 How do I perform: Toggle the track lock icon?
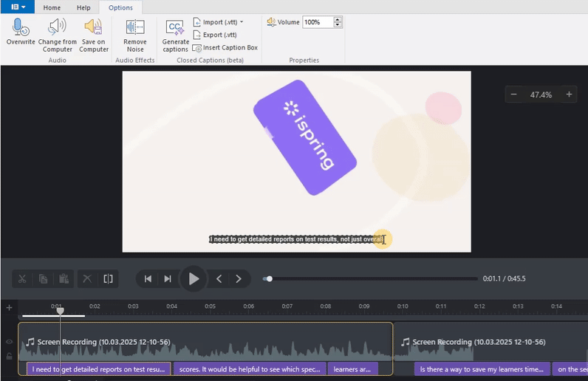point(10,356)
